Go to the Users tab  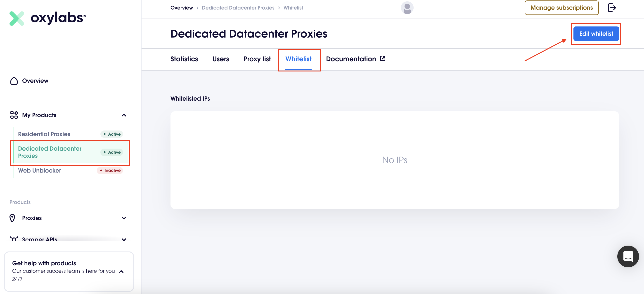(x=220, y=59)
